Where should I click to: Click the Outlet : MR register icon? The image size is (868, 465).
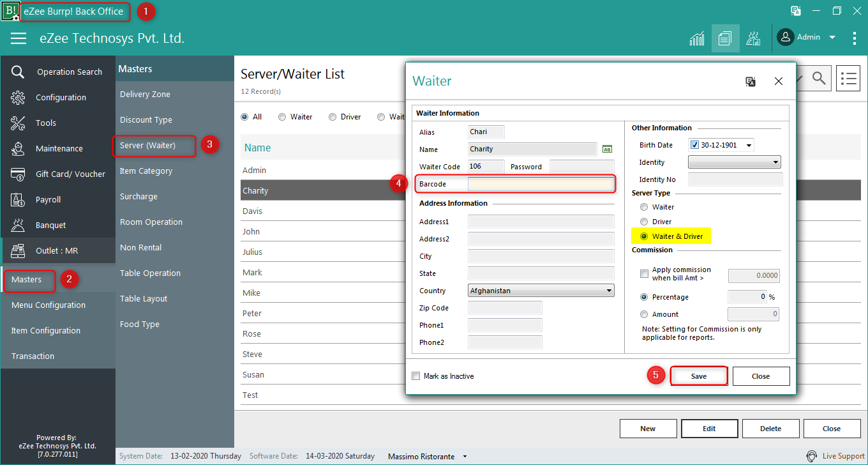click(18, 250)
